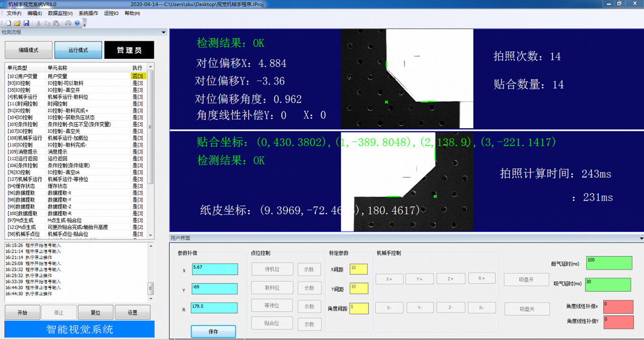Open the 数据监控(V) menu
This screenshot has width=644, height=340.
tap(60, 13)
